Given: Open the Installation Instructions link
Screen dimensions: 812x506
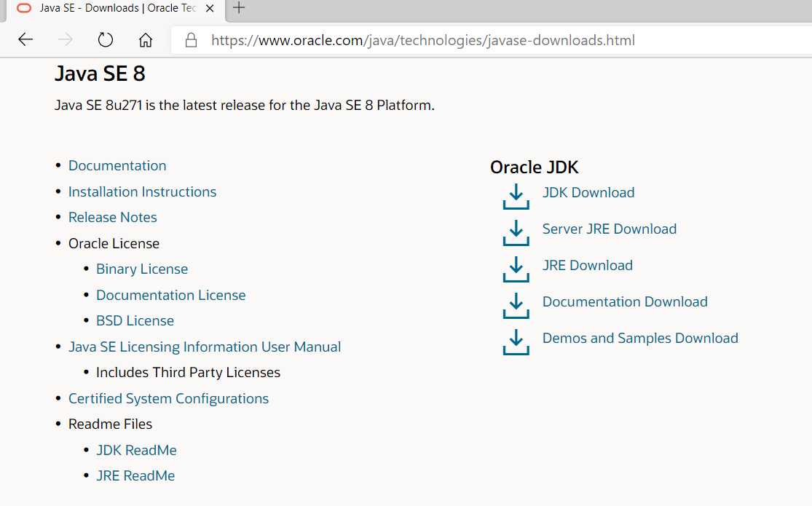Looking at the screenshot, I should (x=143, y=191).
